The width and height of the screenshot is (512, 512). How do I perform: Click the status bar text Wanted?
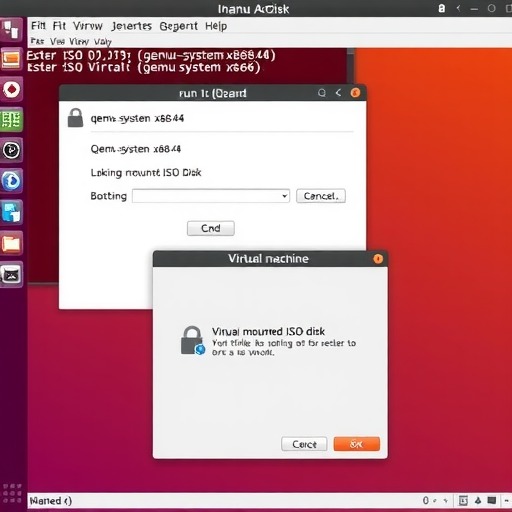point(50,501)
